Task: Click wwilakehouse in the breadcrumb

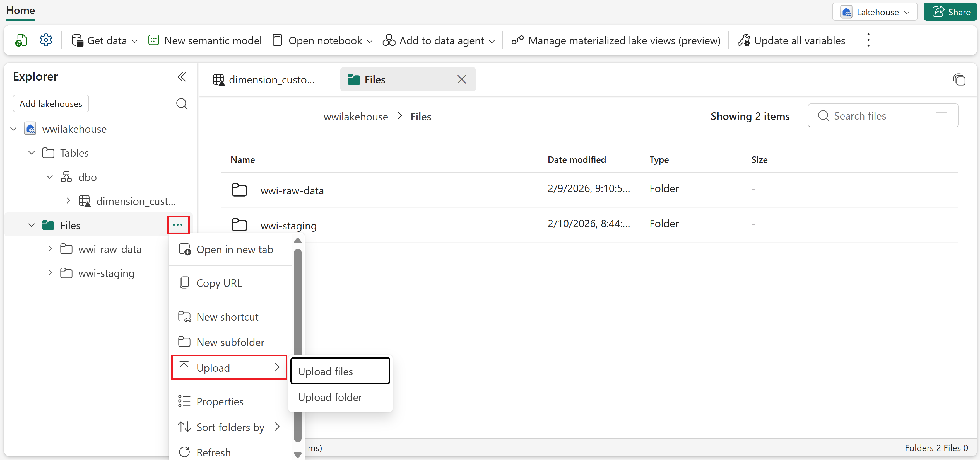Action: tap(356, 116)
